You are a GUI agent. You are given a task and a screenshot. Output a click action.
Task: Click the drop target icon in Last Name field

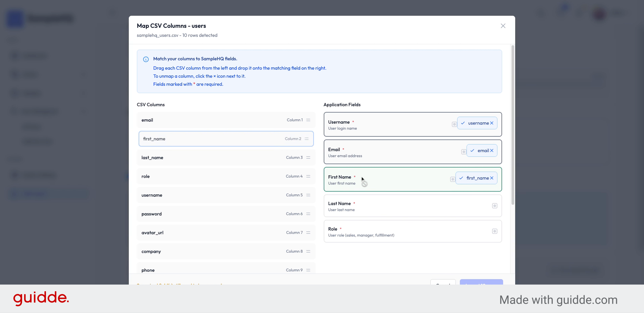[x=494, y=206]
